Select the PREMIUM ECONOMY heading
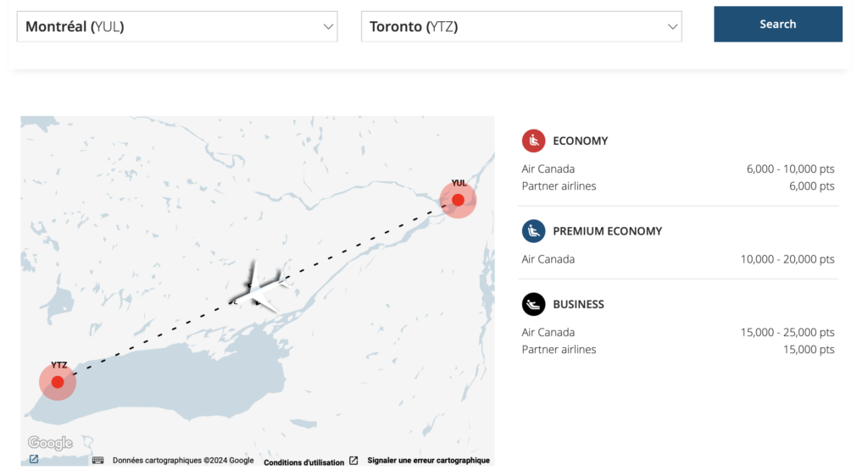Viewport: 868px width, 470px height. pyautogui.click(x=607, y=231)
